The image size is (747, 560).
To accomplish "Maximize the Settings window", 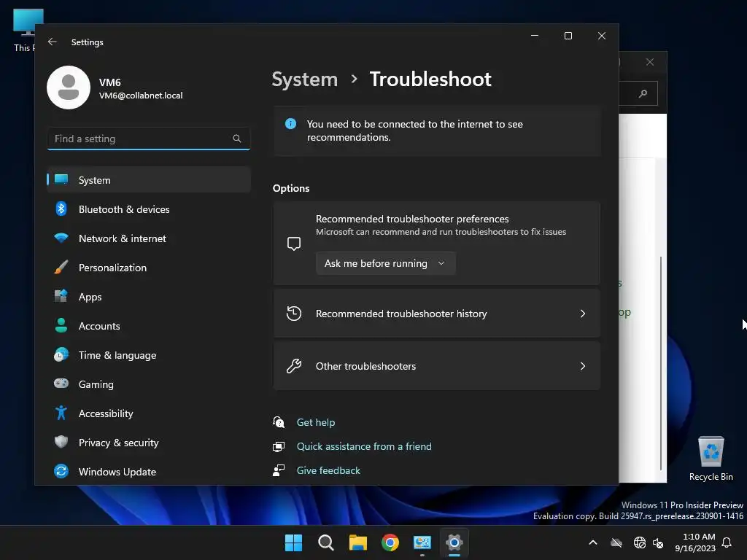I will (x=568, y=36).
